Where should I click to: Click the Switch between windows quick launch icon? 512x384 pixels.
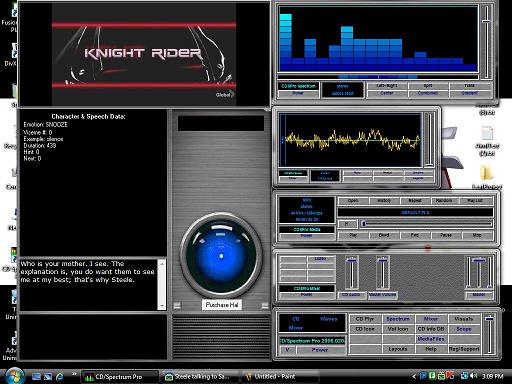[x=48, y=377]
